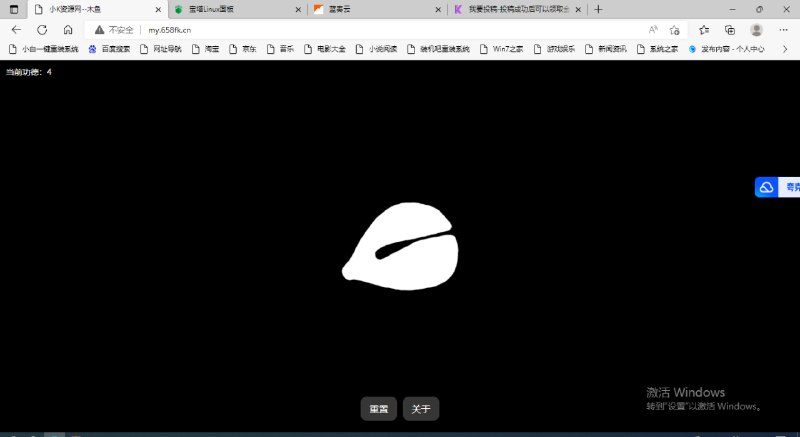This screenshot has width=800, height=437.
Task: Open the favorites list icon
Action: 704,30
